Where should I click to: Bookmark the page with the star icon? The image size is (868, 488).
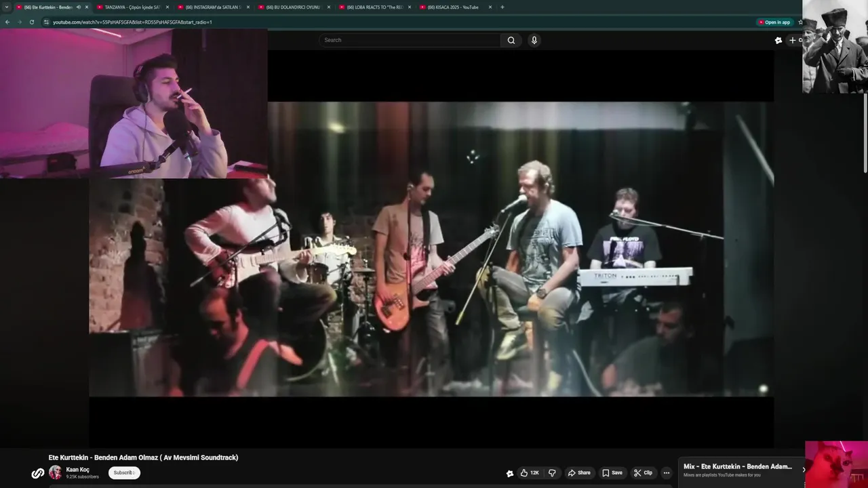tap(801, 22)
